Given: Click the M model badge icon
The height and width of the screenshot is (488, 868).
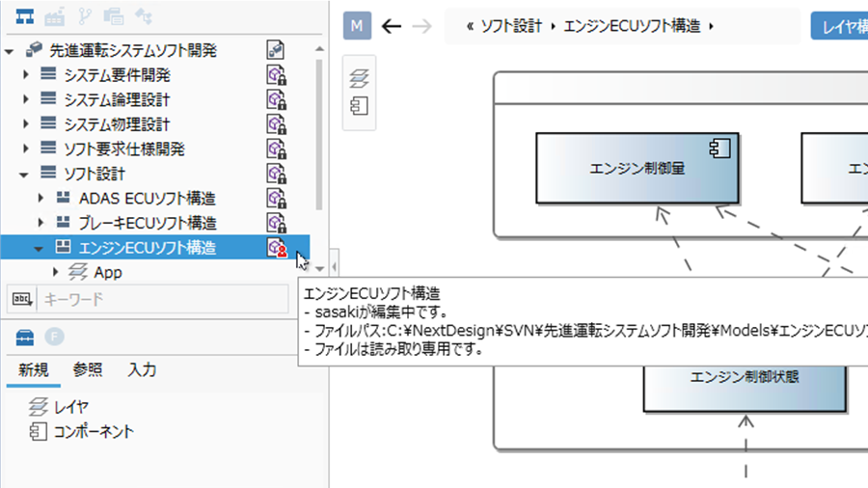Looking at the screenshot, I should click(x=357, y=26).
